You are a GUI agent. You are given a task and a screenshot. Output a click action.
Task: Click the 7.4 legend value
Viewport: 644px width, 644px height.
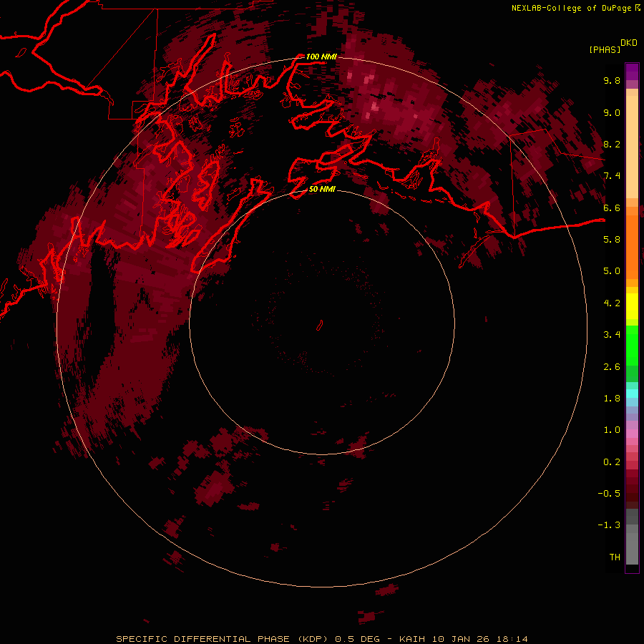coord(612,176)
